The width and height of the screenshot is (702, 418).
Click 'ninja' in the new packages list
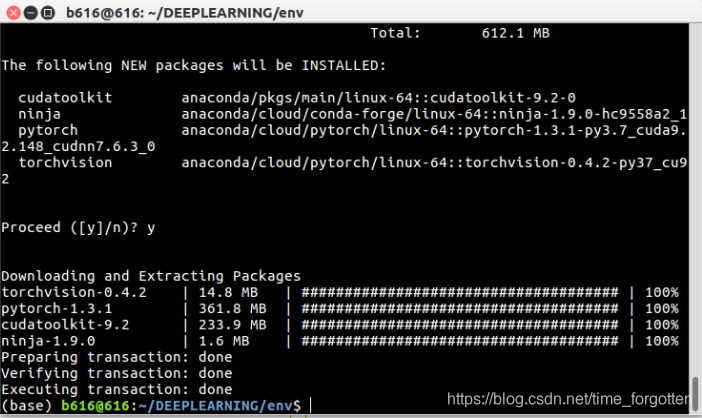pos(39,114)
